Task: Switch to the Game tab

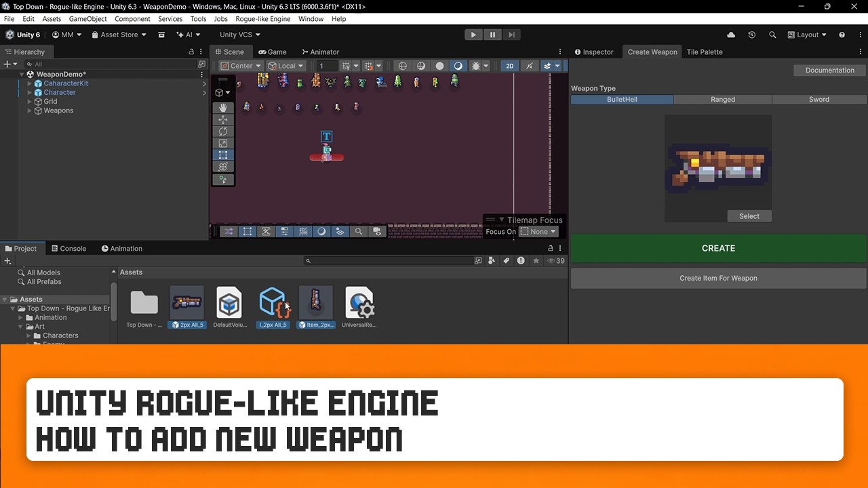Action: [x=273, y=52]
